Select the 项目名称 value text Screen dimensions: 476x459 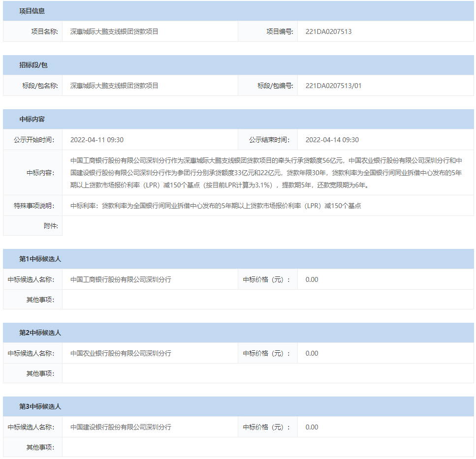[114, 31]
